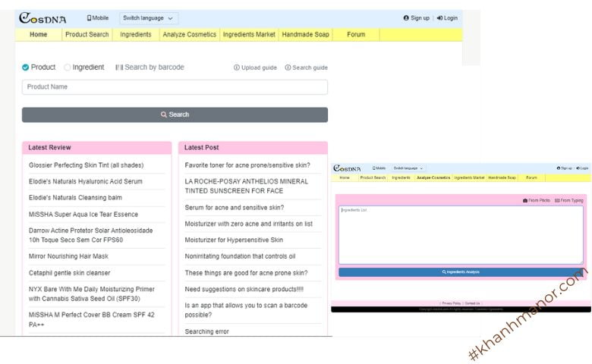Click the keyboard icon for From Typing

tap(557, 200)
